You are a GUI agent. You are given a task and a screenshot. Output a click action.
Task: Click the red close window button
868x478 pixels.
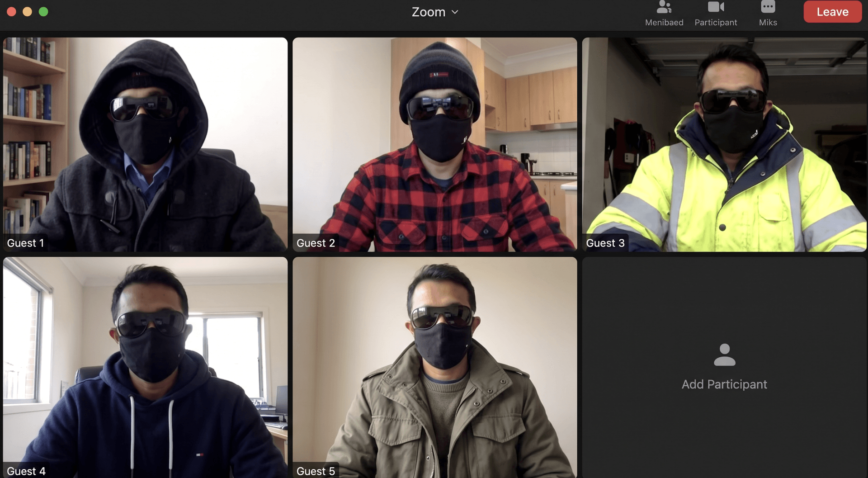point(12,12)
